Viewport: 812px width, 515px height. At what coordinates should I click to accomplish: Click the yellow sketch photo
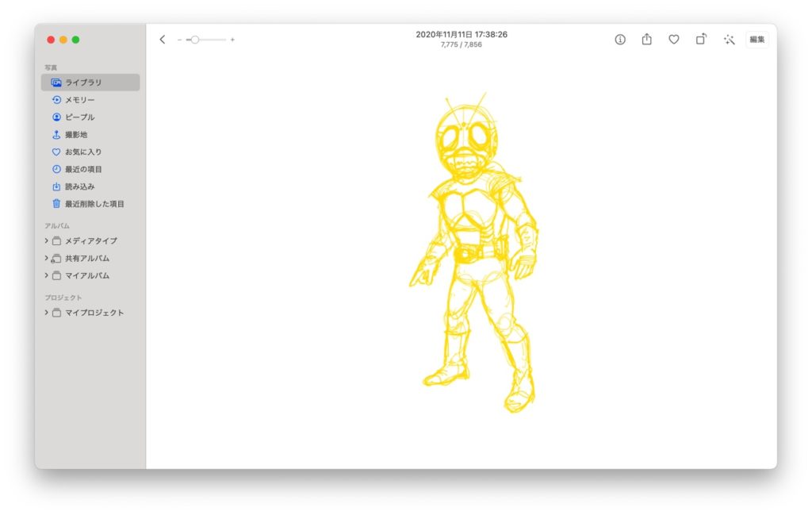[x=474, y=253]
